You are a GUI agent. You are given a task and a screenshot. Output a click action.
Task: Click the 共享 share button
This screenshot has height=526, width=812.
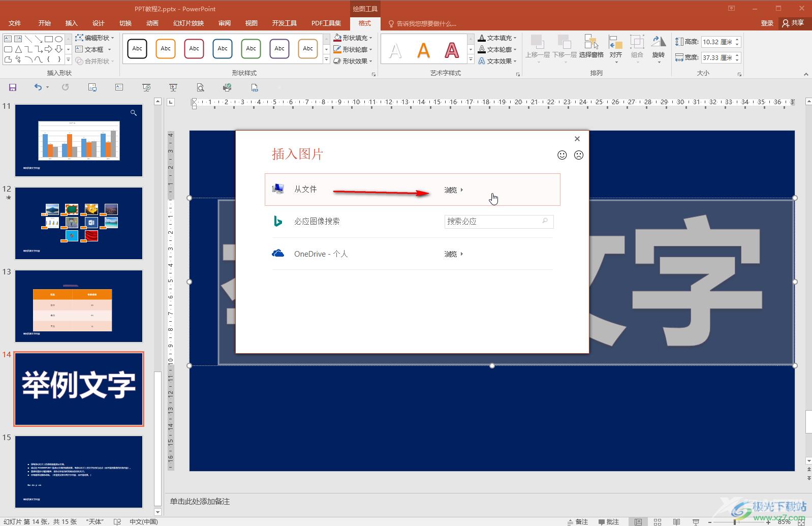793,23
